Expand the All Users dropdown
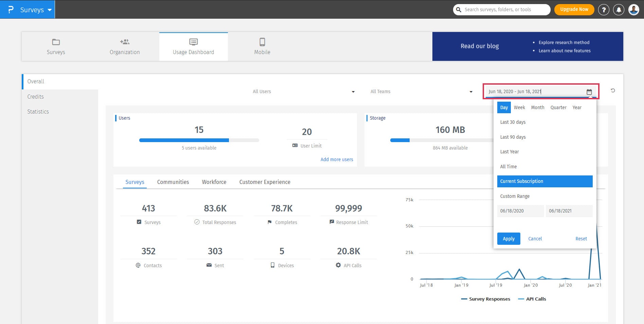Image resolution: width=644 pixels, height=324 pixels. (303, 91)
